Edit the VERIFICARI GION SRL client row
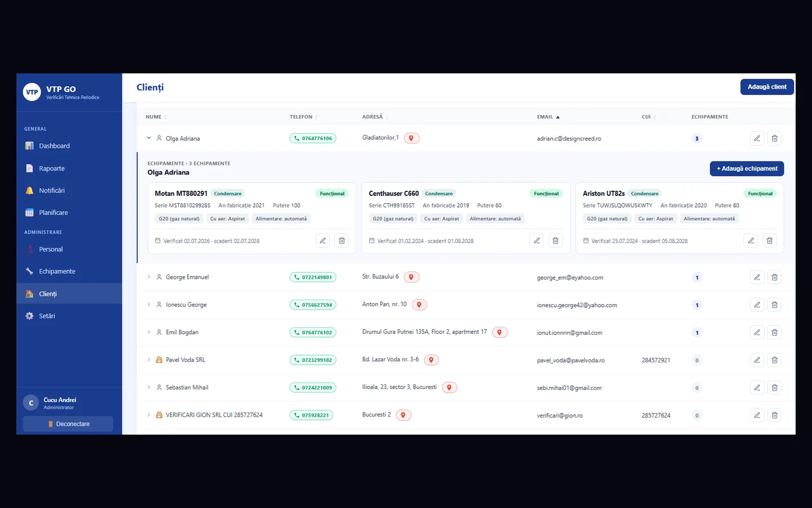812x508 pixels. (x=757, y=415)
